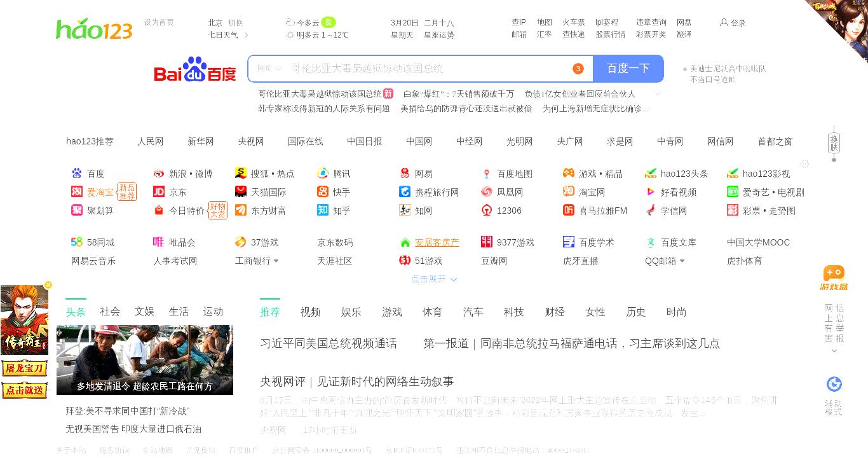Switch to the 文娱 news tab

coord(144,312)
